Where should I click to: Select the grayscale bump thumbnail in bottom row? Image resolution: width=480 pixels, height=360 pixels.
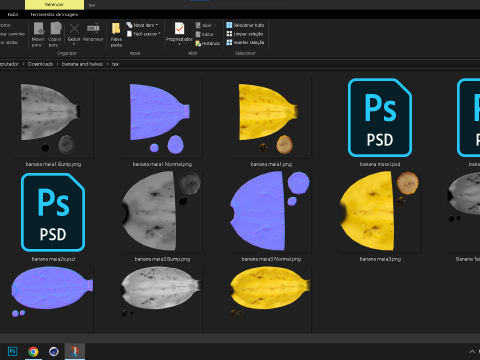(162, 293)
